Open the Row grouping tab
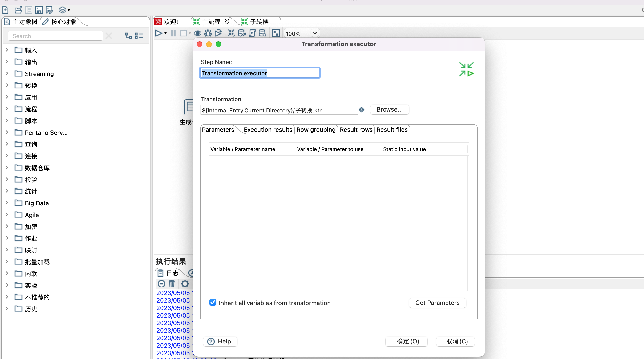 point(316,130)
